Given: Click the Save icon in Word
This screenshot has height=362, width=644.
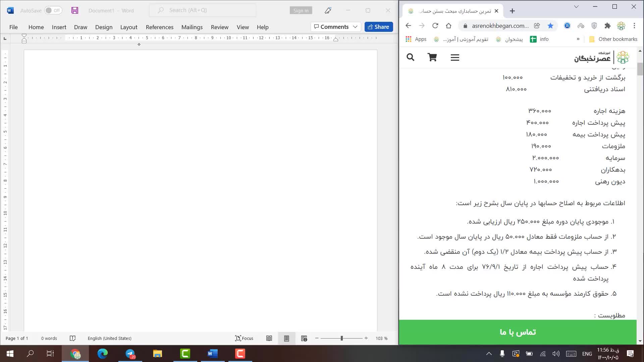Looking at the screenshot, I should [75, 10].
